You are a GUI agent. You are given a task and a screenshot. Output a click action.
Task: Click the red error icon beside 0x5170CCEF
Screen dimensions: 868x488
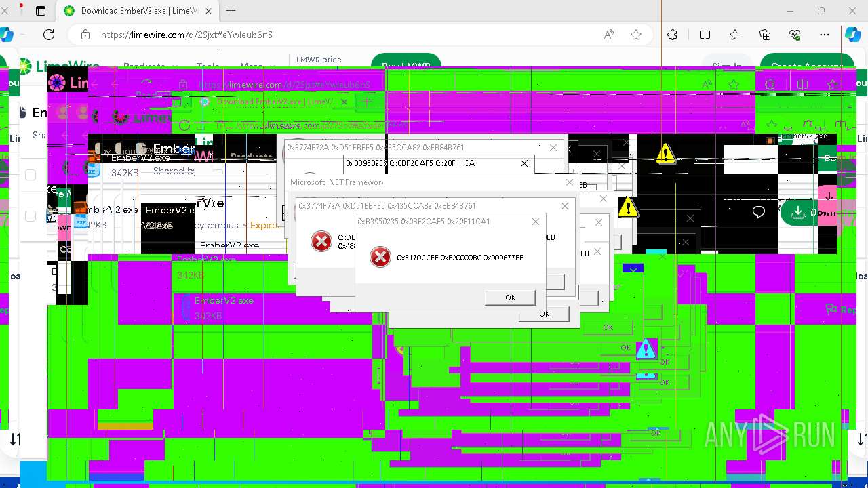pyautogui.click(x=380, y=257)
